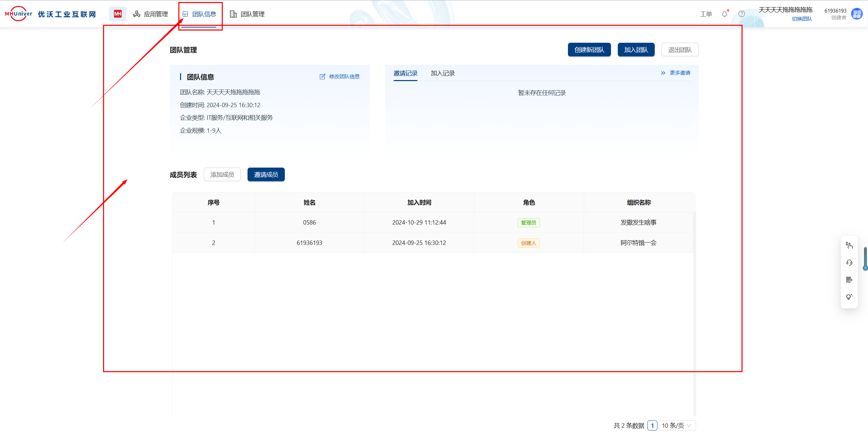Viewport: 868px width, 440px height.
Task: Click 创建新团队 button
Action: (589, 50)
